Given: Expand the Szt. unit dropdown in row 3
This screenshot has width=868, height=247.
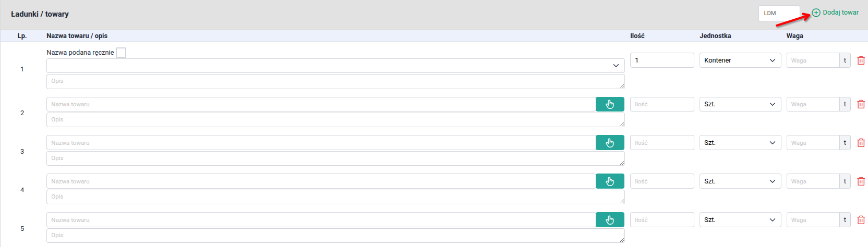Looking at the screenshot, I should pyautogui.click(x=740, y=143).
